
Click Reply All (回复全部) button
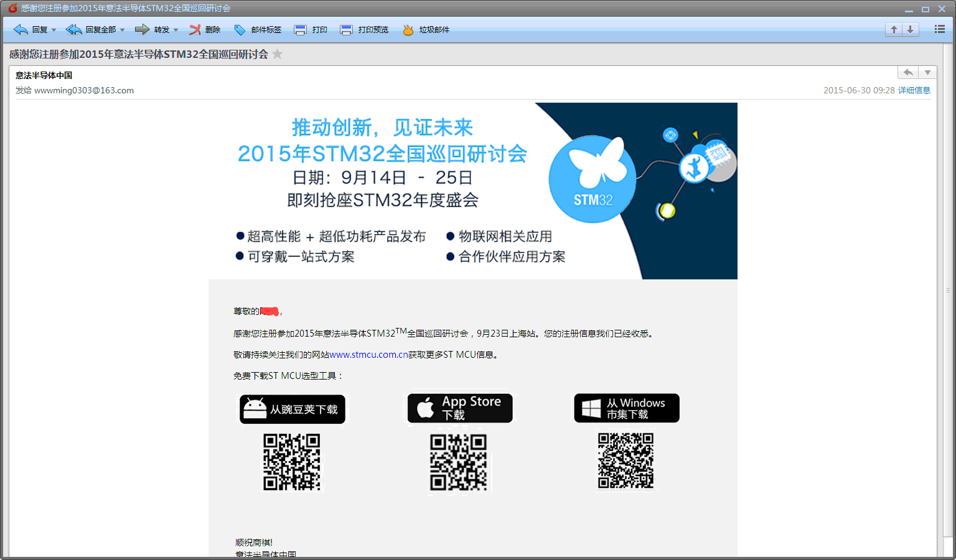pyautogui.click(x=91, y=30)
